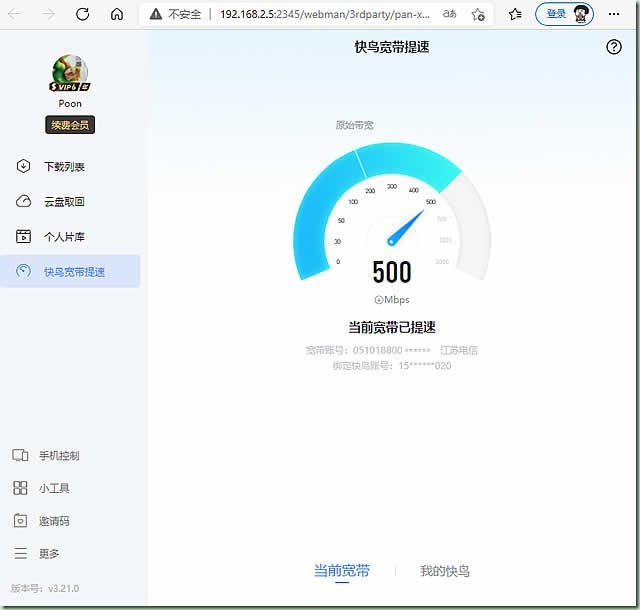Open 小工具 in the sidebar
This screenshot has width=640, height=610.
[x=54, y=488]
